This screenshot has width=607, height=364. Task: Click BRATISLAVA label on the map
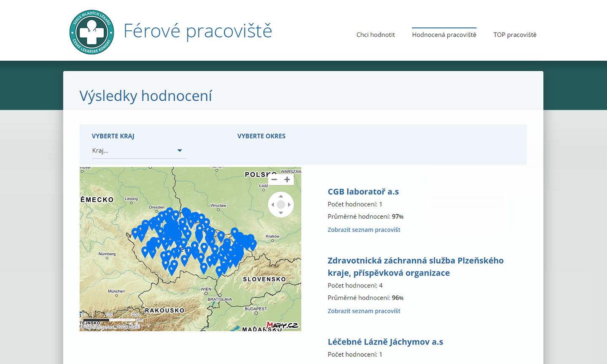(x=220, y=300)
